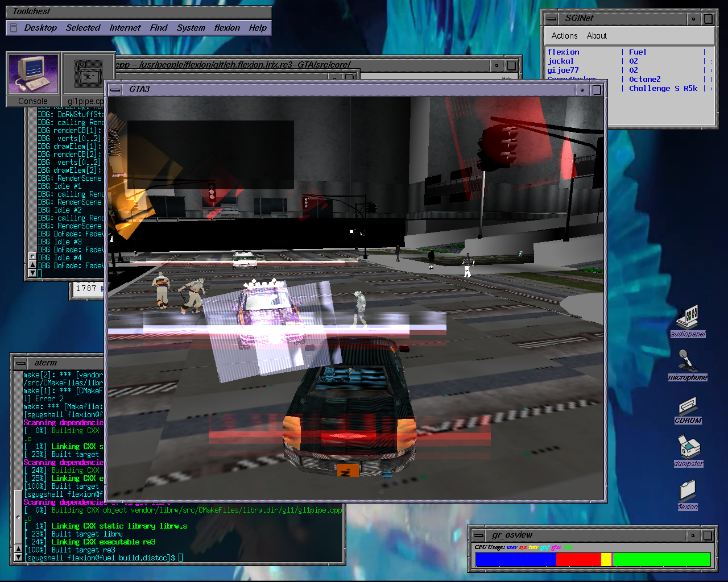The width and height of the screenshot is (728, 582).
Task: Select user jackal in SGINet list
Action: tap(561, 61)
